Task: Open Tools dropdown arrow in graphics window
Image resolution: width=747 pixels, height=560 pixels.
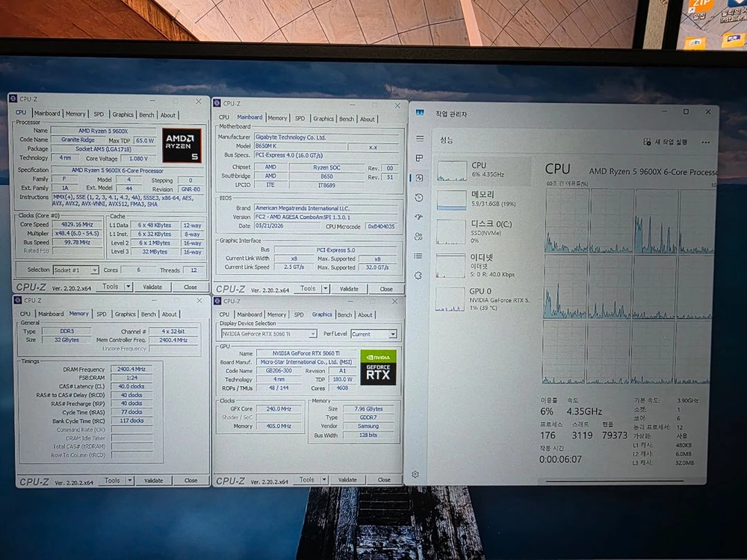Action: 324,479
